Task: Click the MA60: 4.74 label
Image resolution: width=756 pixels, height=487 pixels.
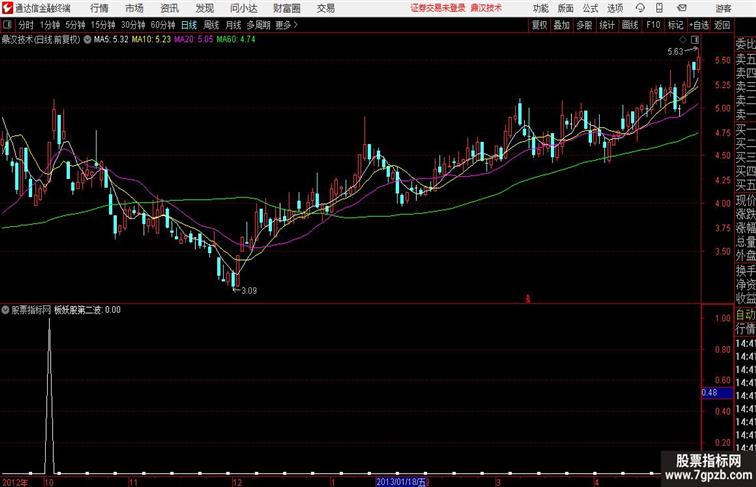Action: 236,40
